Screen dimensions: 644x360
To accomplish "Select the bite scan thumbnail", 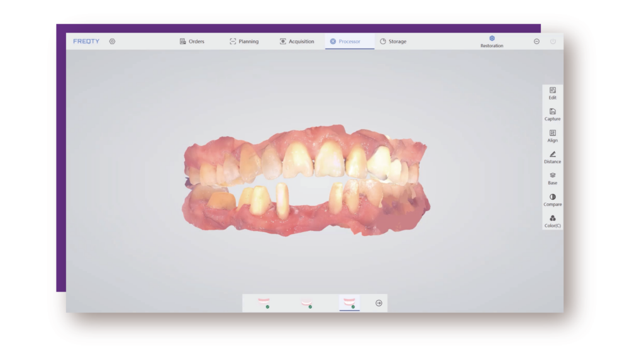I will tap(350, 303).
